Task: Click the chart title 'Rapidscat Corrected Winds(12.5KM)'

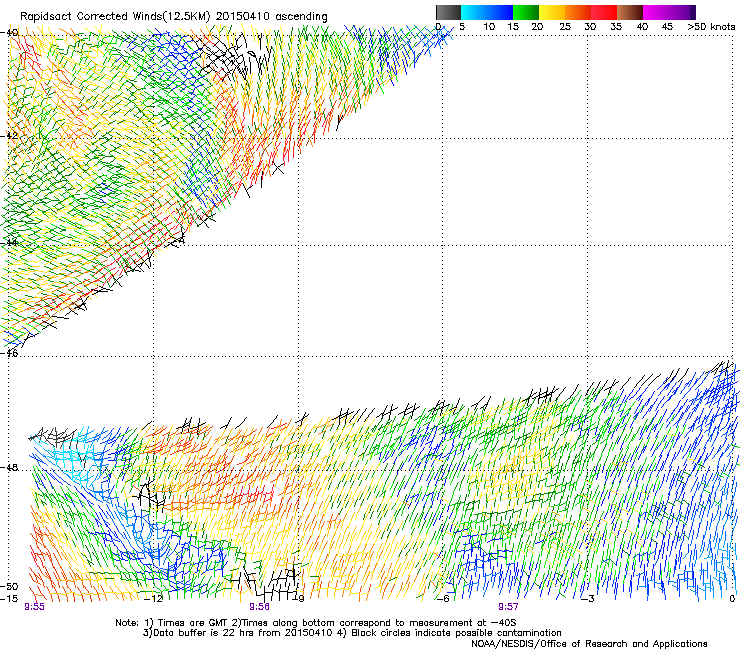Action: coord(115,16)
